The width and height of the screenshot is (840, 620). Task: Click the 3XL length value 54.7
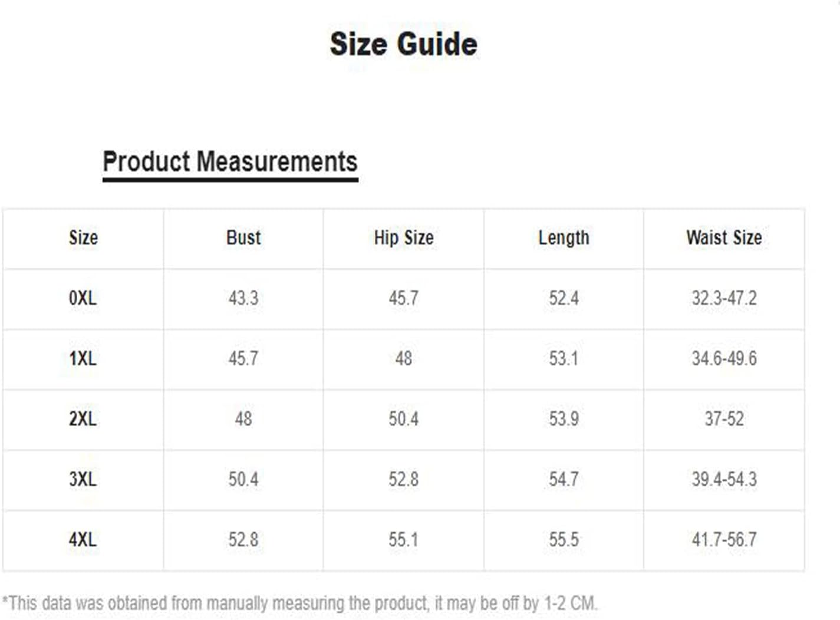(564, 479)
